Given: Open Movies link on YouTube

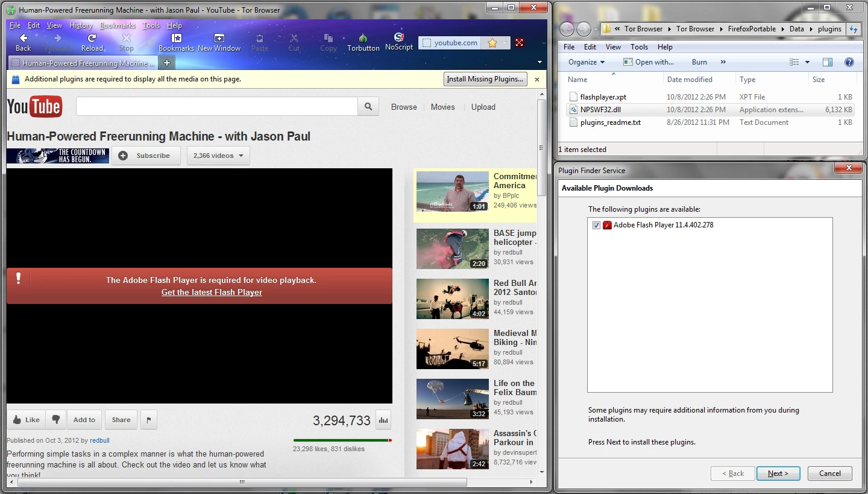Looking at the screenshot, I should [x=442, y=107].
